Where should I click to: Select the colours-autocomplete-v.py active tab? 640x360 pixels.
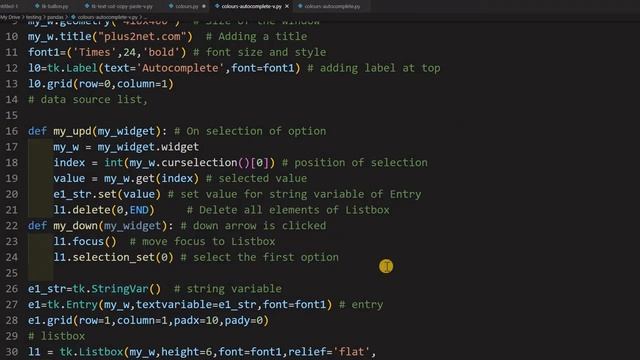pyautogui.click(x=251, y=7)
